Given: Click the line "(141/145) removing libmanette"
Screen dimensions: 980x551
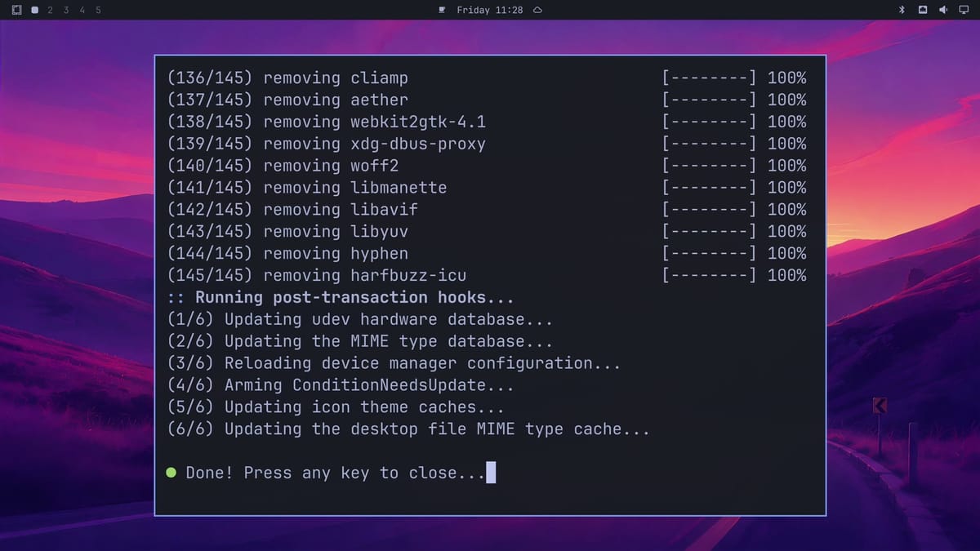Looking at the screenshot, I should [x=307, y=188].
